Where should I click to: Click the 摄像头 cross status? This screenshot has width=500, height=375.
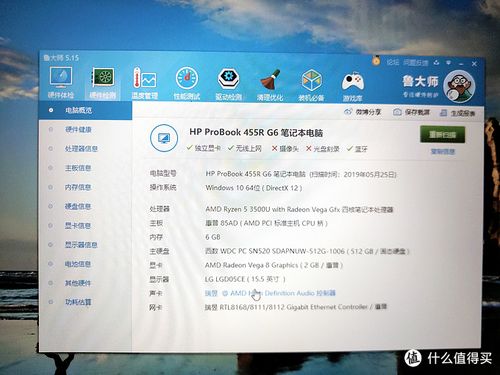(x=285, y=148)
